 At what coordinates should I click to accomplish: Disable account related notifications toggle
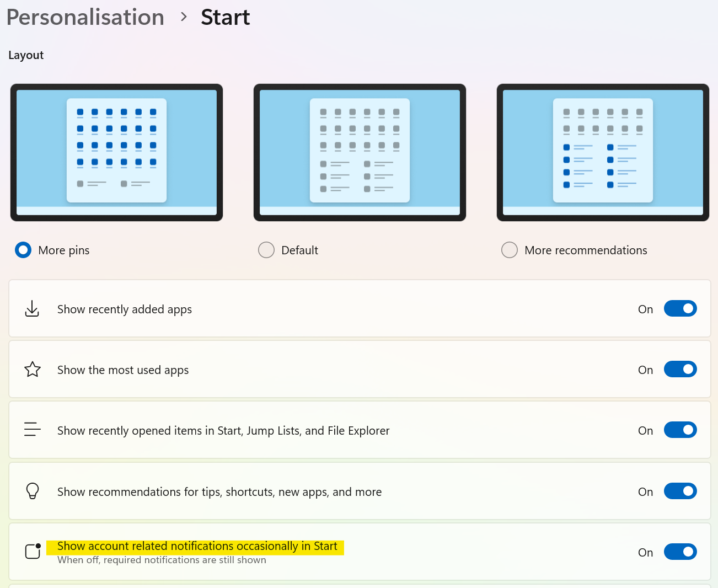click(680, 552)
